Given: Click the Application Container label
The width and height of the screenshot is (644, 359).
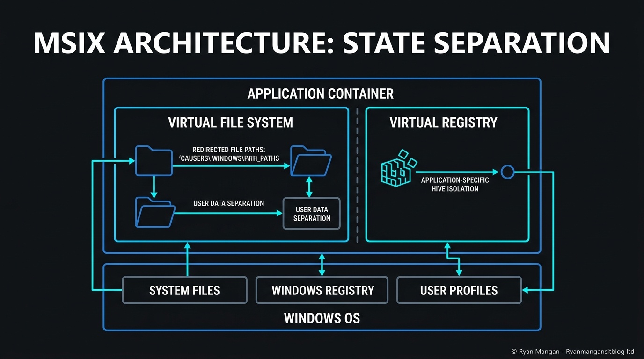Looking at the screenshot, I should tap(320, 94).
